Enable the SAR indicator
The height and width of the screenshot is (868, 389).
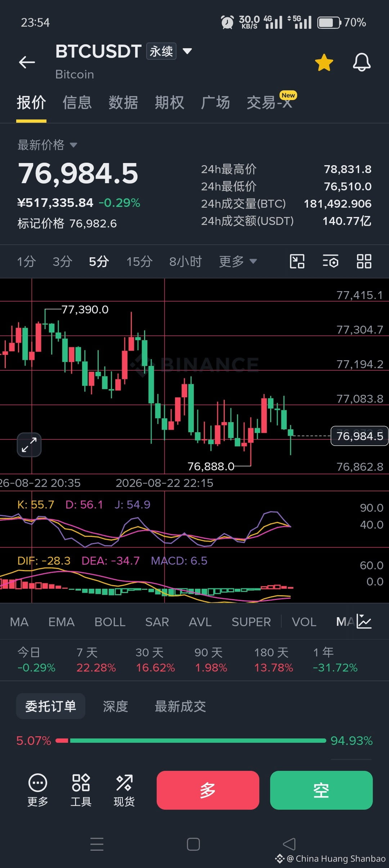(x=157, y=622)
